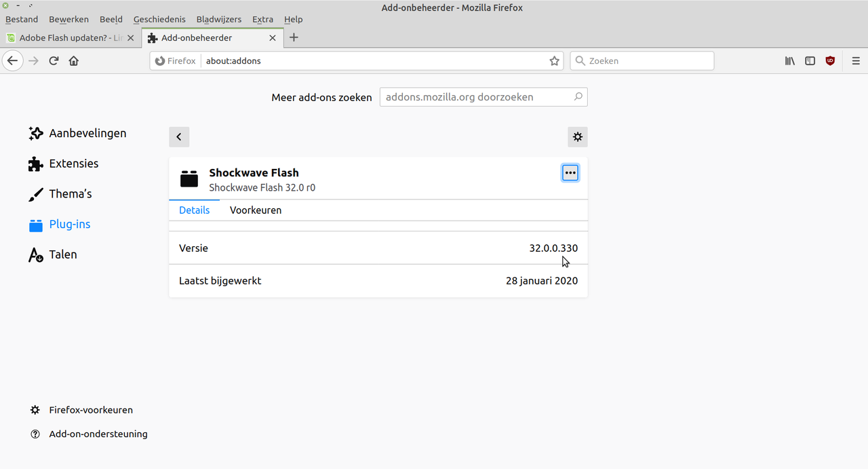Screen dimensions: 868x469
Task: Click version value 32.0.0.330
Action: click(x=553, y=248)
